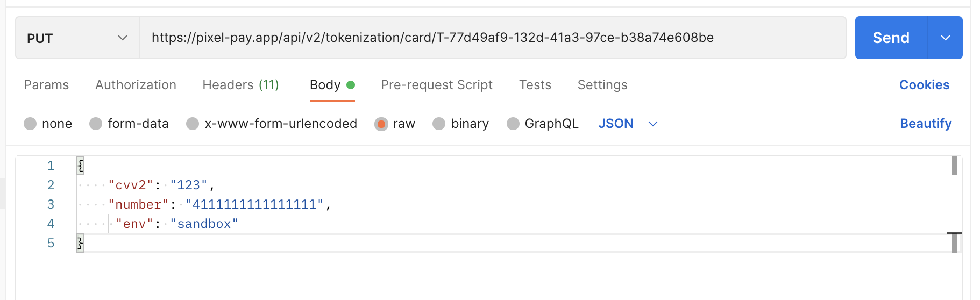The image size is (980, 300).
Task: Select the none body type
Action: [x=30, y=124]
